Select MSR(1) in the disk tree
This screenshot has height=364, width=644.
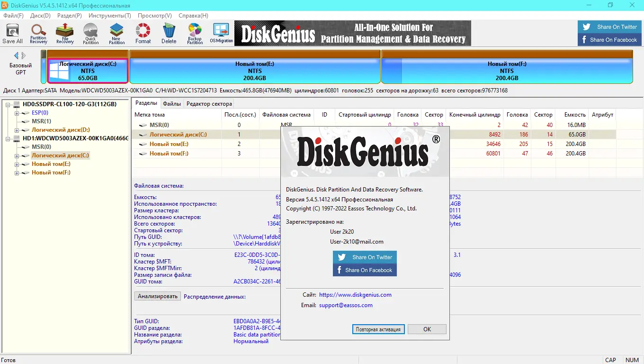[41, 121]
